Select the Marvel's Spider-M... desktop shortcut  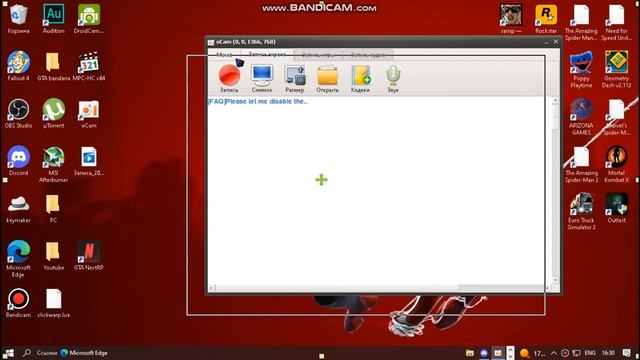pos(616,117)
